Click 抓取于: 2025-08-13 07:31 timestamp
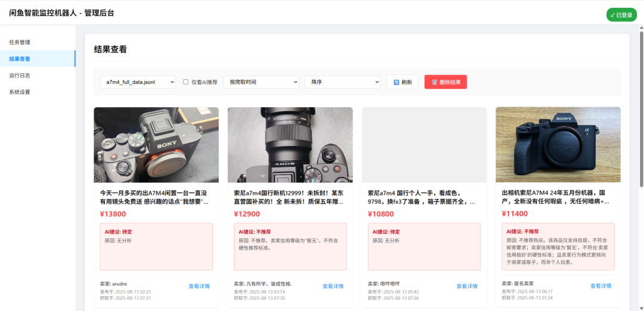This screenshot has height=311, width=644. click(x=125, y=298)
